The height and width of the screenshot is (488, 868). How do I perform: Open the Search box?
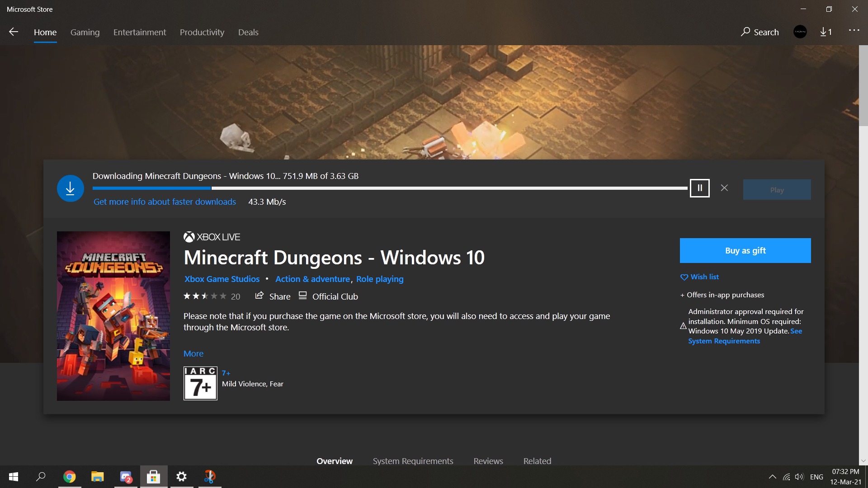[760, 32]
